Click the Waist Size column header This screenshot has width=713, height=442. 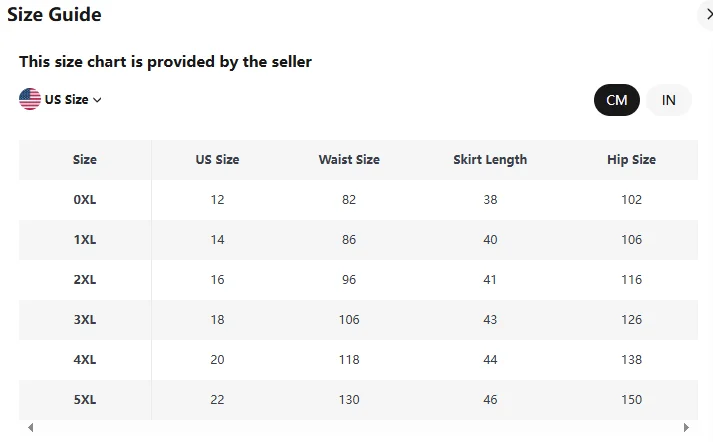[349, 160]
